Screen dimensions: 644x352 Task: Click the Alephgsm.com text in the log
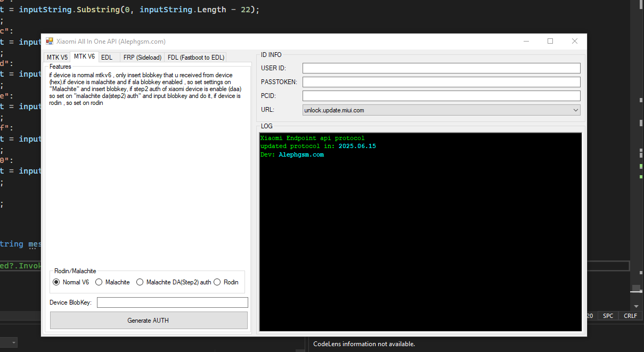(301, 155)
